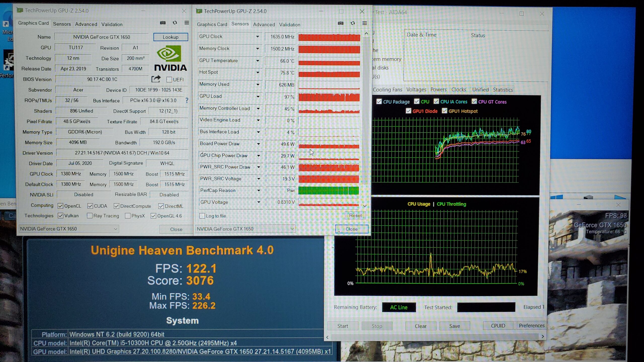This screenshot has height=362, width=644.
Task: Click camera icon in Graphics Card window
Action: coord(163,23)
